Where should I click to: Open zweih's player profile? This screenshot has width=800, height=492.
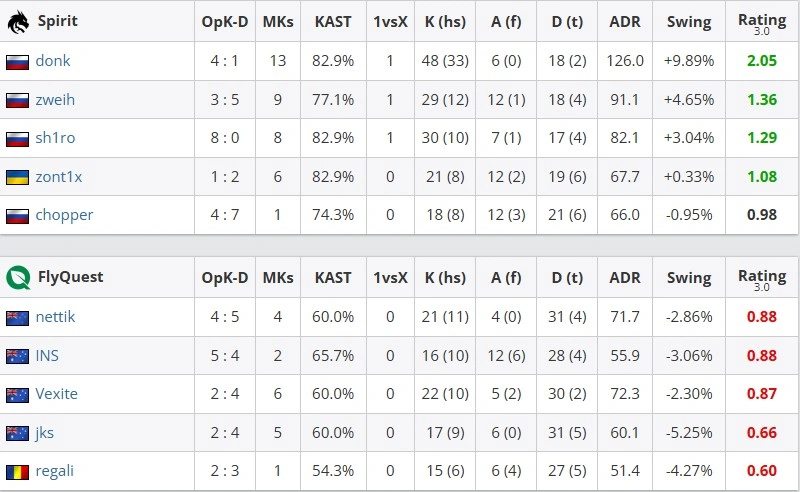[55, 100]
